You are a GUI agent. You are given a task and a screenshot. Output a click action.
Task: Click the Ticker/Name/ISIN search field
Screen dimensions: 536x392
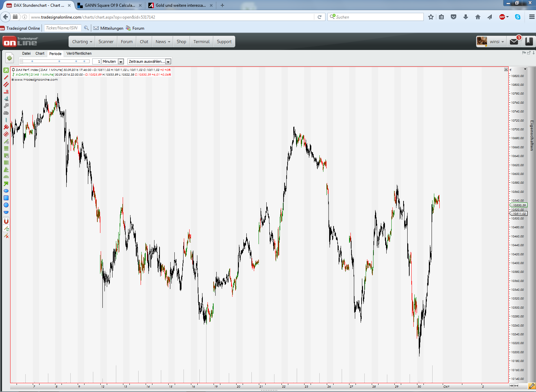click(63, 28)
